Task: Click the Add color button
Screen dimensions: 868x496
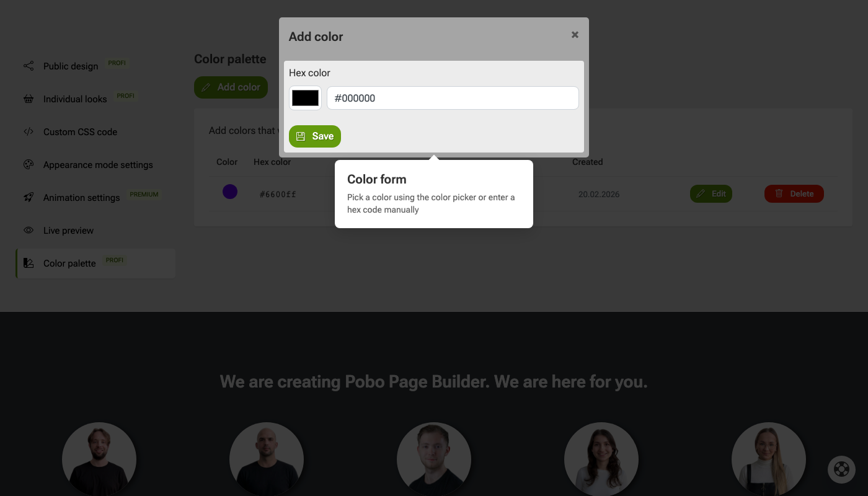Action: 231,87
